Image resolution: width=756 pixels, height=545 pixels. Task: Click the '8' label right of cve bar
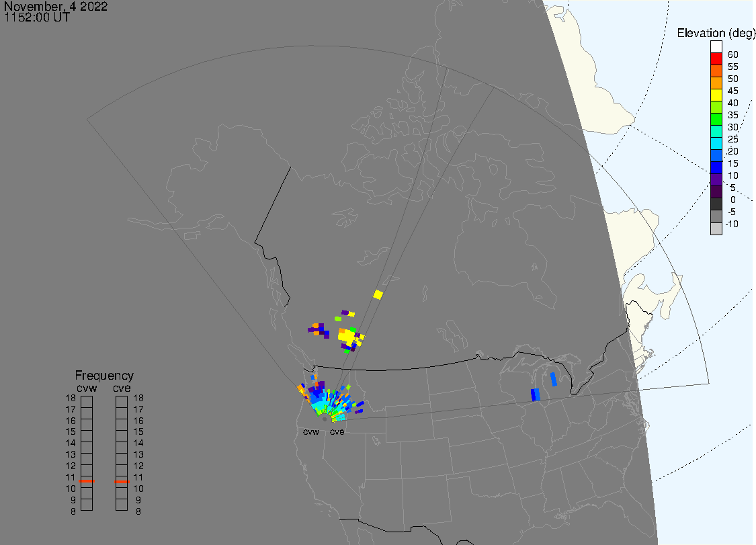point(138,511)
